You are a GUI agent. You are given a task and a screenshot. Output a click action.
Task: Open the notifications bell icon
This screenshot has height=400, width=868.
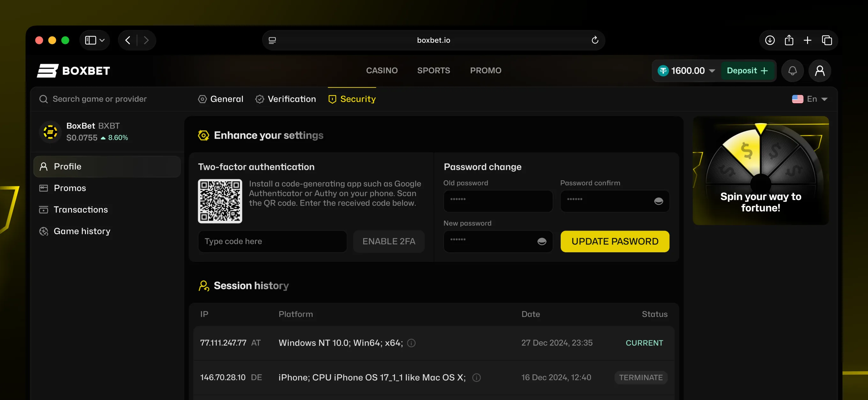(792, 71)
